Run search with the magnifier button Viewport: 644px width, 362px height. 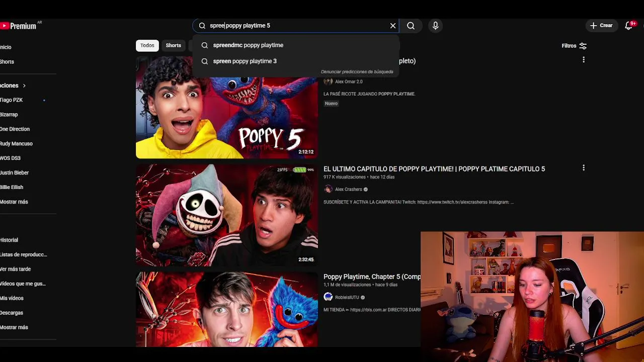click(x=411, y=26)
